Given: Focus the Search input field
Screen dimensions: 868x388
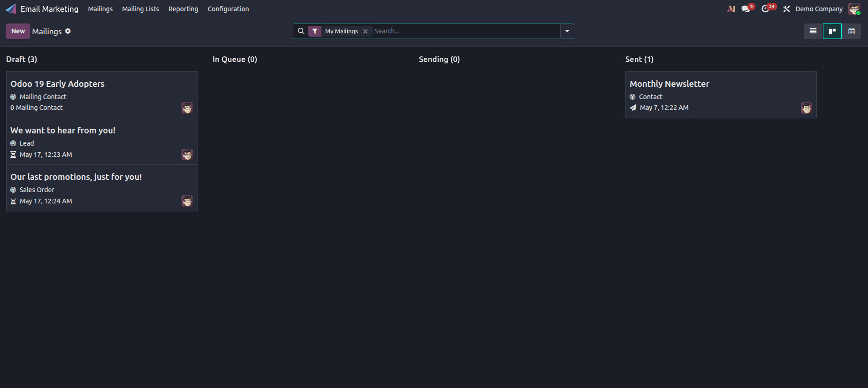Looking at the screenshot, I should point(466,31).
